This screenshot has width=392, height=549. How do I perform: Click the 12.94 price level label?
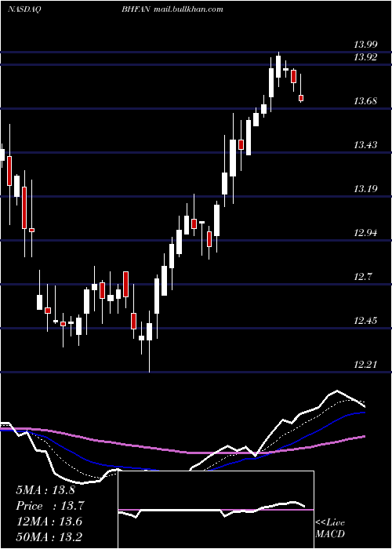pyautogui.click(x=365, y=233)
